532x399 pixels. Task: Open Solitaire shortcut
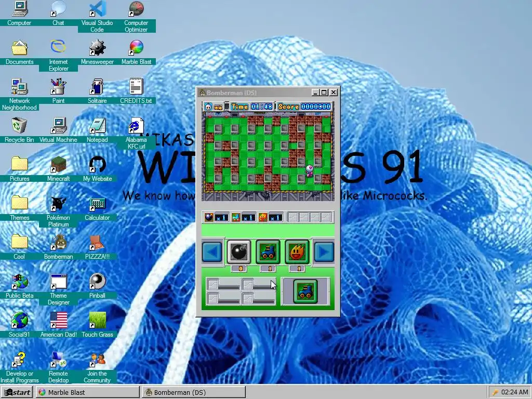[x=97, y=91]
